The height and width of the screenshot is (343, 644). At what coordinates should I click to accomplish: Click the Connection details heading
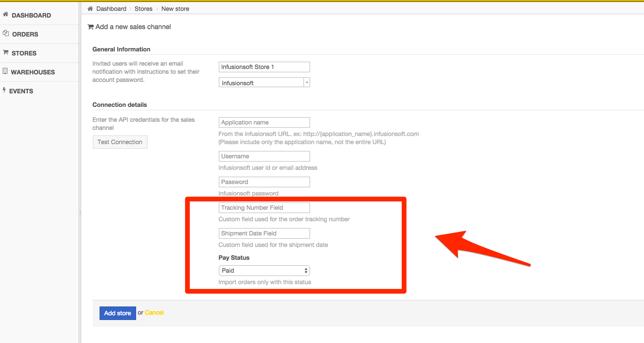[x=120, y=105]
